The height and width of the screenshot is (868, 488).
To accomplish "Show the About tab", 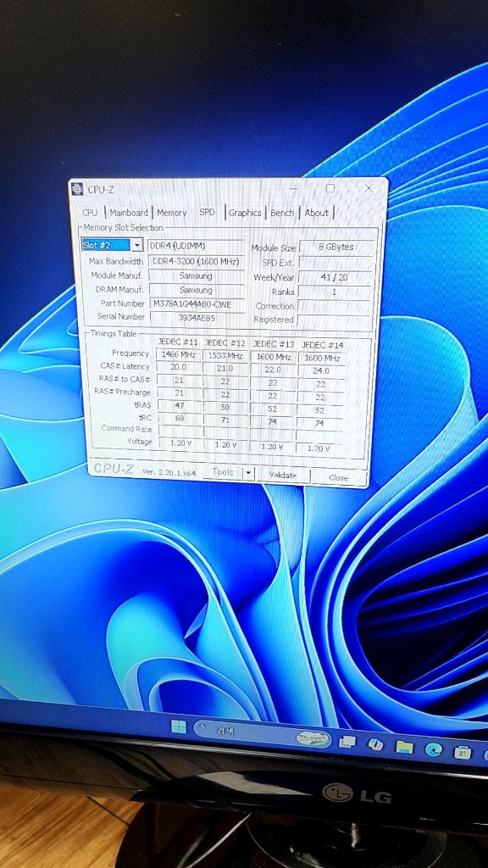I will (317, 213).
